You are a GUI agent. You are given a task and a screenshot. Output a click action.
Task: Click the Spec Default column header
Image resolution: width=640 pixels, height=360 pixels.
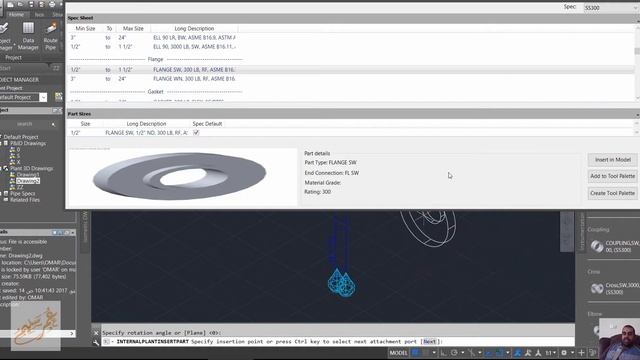click(x=207, y=124)
